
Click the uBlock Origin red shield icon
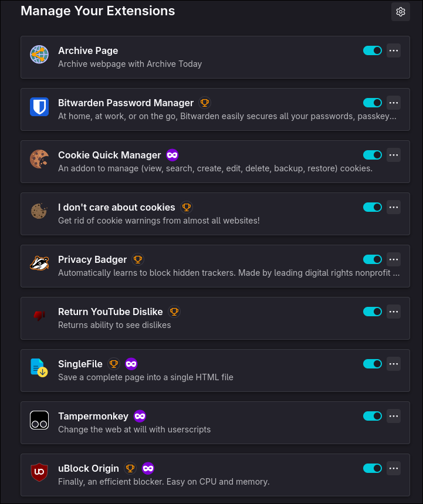pos(39,472)
